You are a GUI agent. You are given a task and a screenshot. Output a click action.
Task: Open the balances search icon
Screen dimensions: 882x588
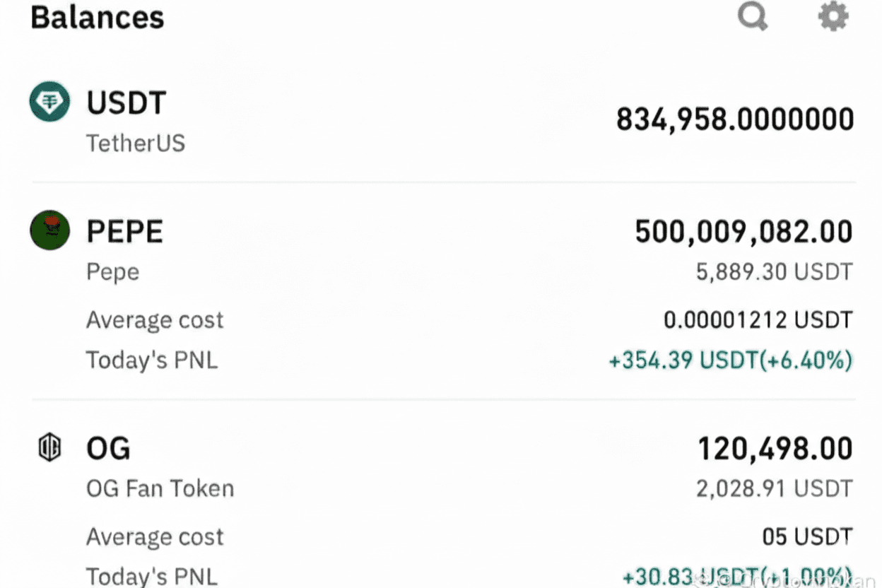click(x=753, y=16)
